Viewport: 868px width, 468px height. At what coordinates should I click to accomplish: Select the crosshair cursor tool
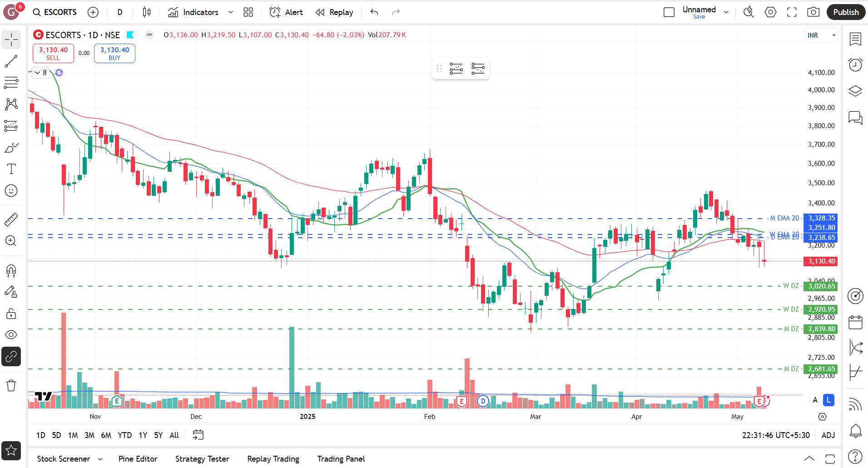click(11, 40)
